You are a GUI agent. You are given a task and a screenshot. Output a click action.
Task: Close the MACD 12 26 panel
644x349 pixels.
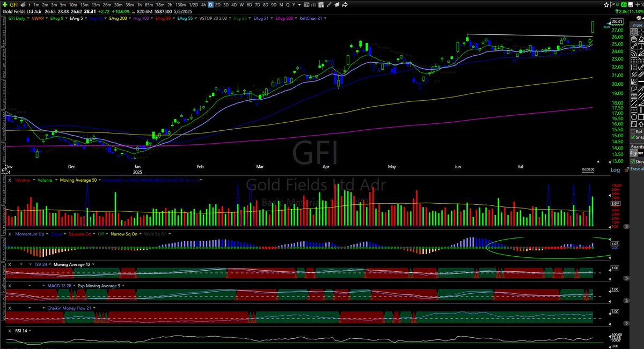[10, 286]
